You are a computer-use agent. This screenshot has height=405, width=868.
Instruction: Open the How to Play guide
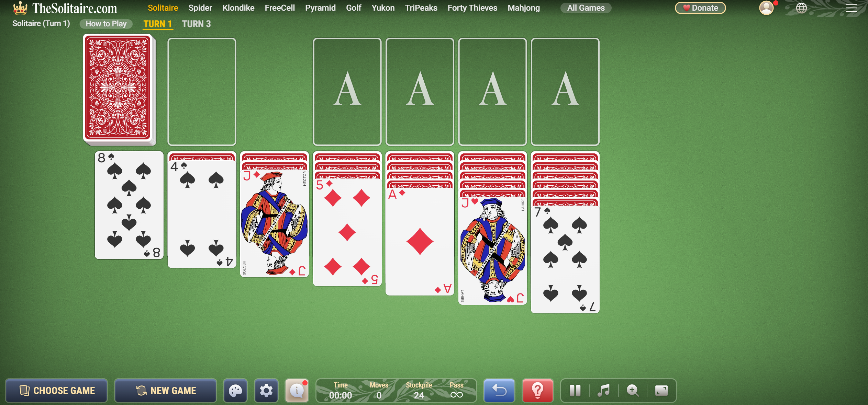106,24
